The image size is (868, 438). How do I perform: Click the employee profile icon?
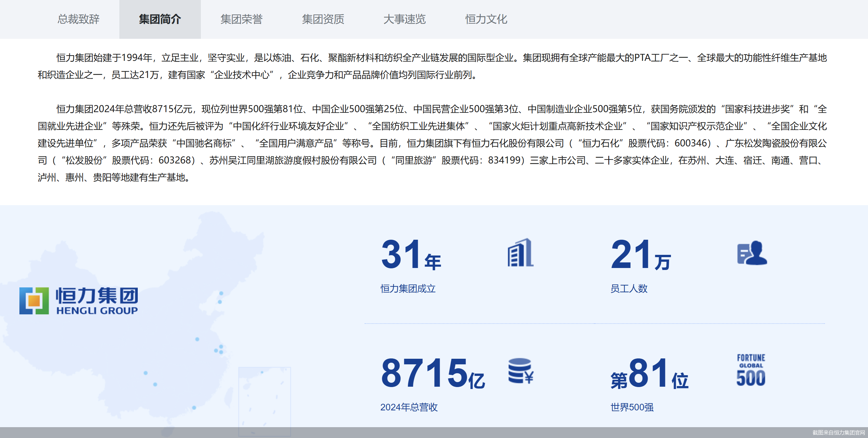(x=752, y=253)
